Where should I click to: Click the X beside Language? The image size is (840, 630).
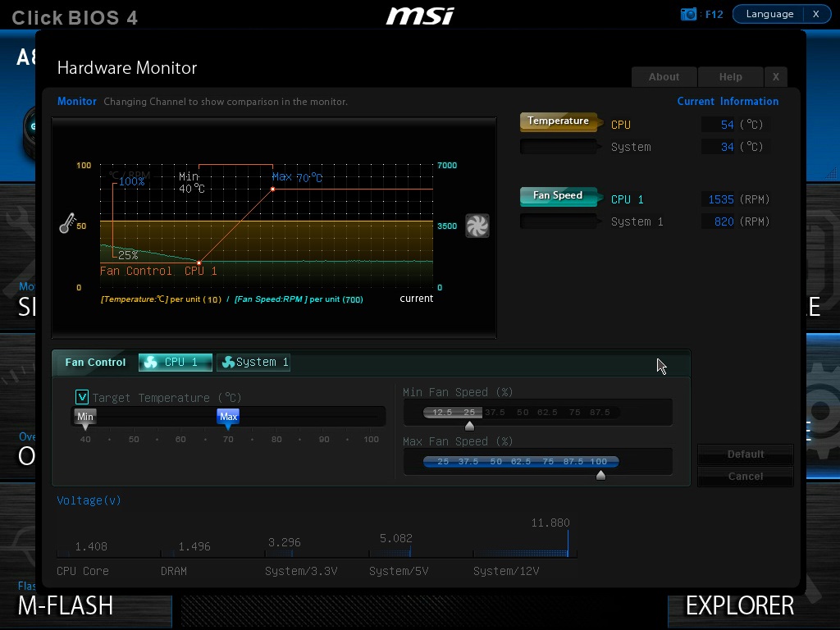[816, 14]
